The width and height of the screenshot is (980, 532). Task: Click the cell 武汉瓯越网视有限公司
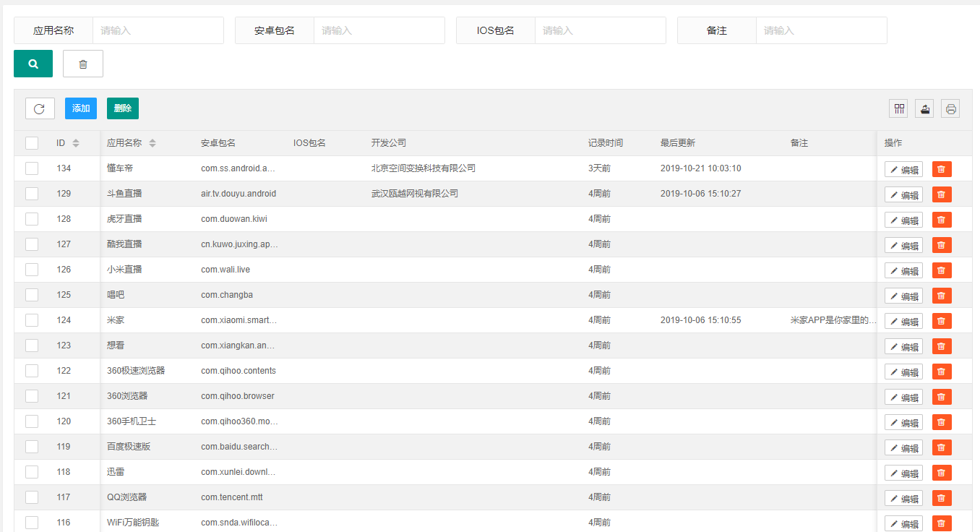415,194
